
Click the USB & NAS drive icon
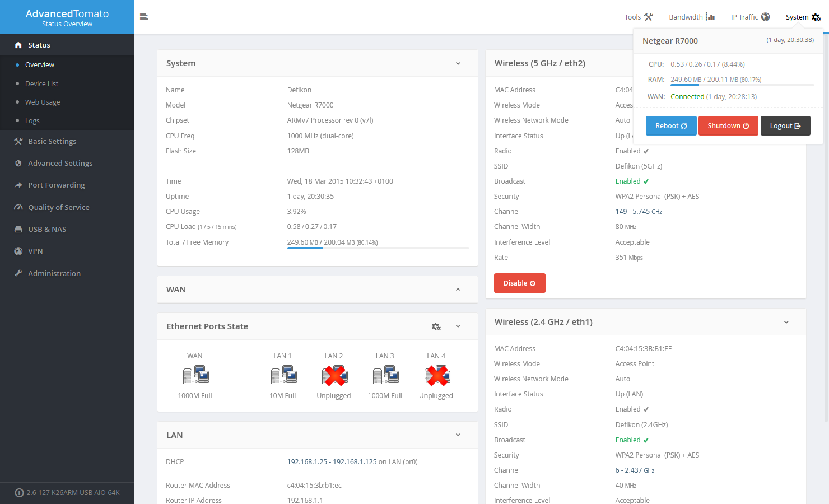(x=18, y=229)
